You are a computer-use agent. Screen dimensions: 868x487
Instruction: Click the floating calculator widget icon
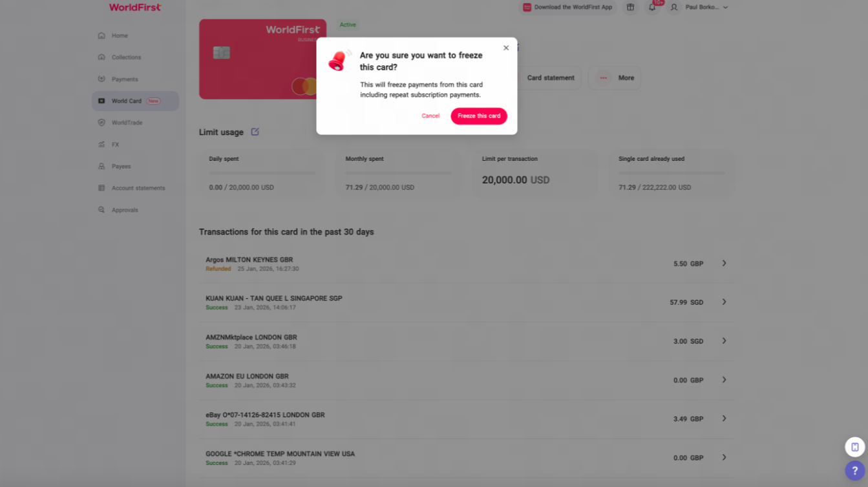854,447
